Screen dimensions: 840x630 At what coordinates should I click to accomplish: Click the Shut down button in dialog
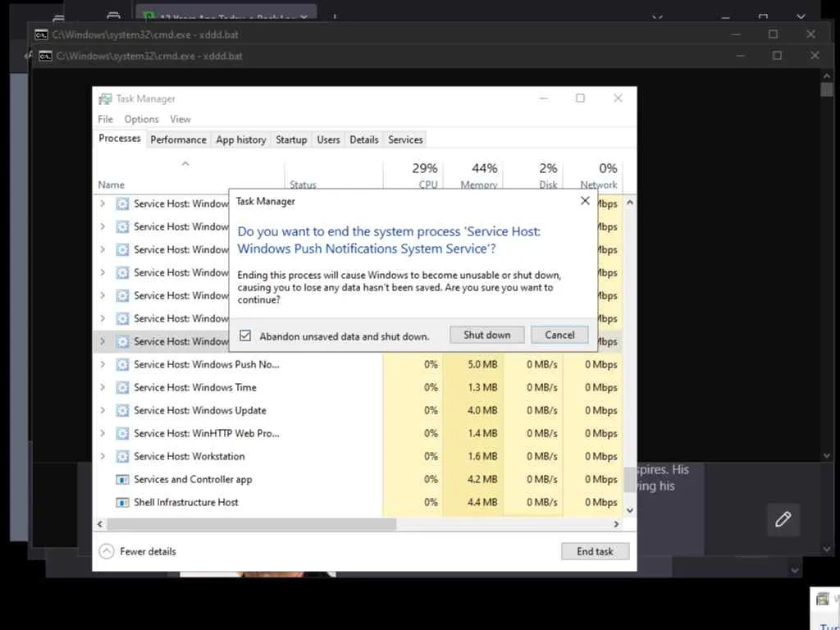tap(486, 335)
